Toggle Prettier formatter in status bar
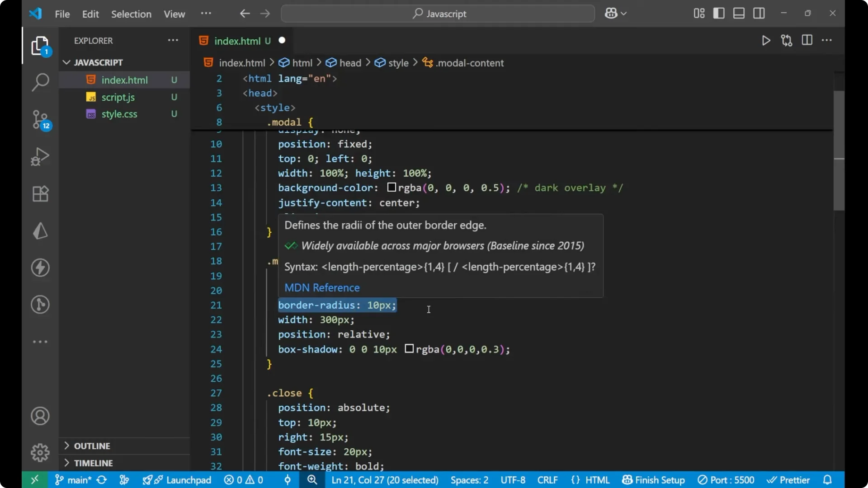Screen dimensions: 868x488 pyautogui.click(x=789, y=480)
